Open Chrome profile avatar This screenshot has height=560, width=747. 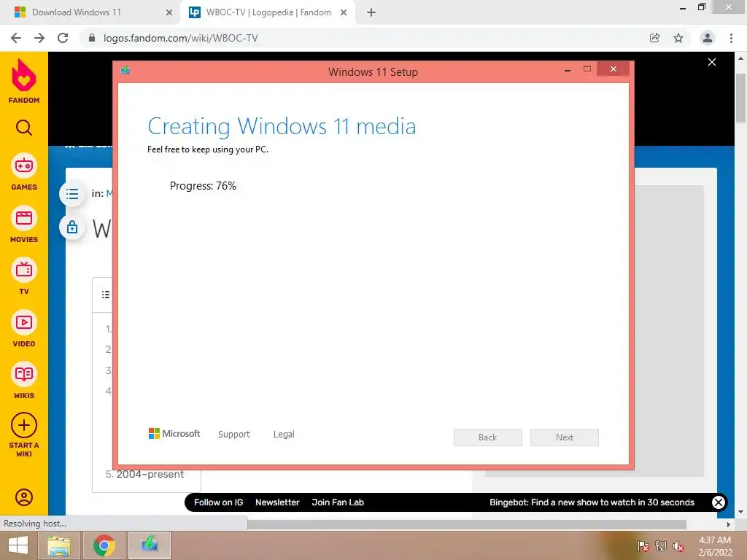[x=708, y=38]
